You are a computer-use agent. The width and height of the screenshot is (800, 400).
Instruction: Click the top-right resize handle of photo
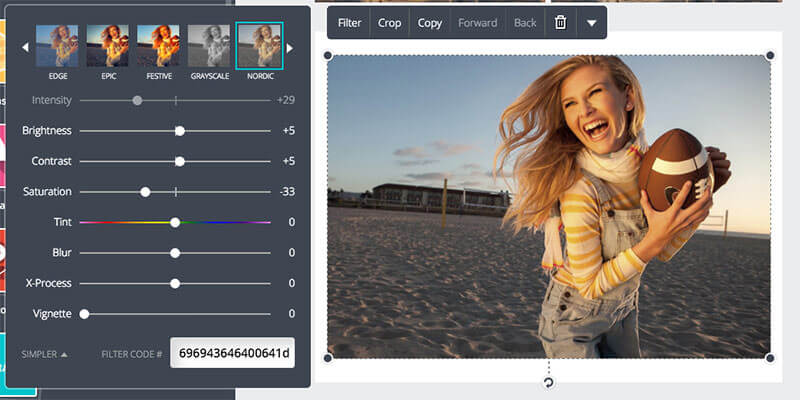pos(770,55)
